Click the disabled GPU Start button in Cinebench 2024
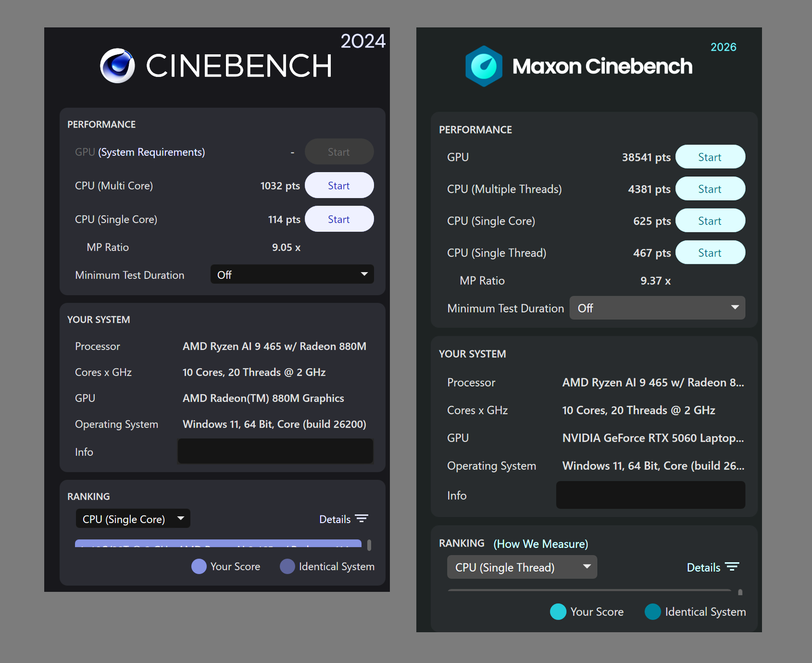Viewport: 812px width, 663px height. pos(339,152)
